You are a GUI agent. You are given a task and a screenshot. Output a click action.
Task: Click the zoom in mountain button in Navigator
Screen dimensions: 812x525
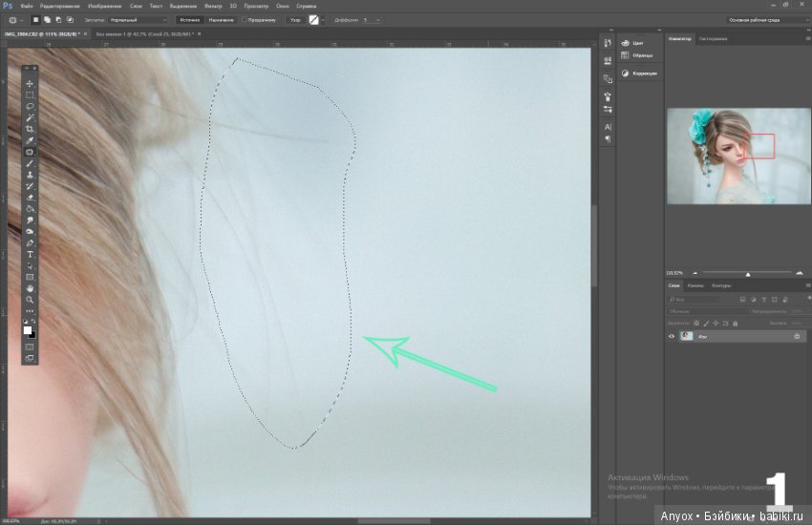(800, 273)
